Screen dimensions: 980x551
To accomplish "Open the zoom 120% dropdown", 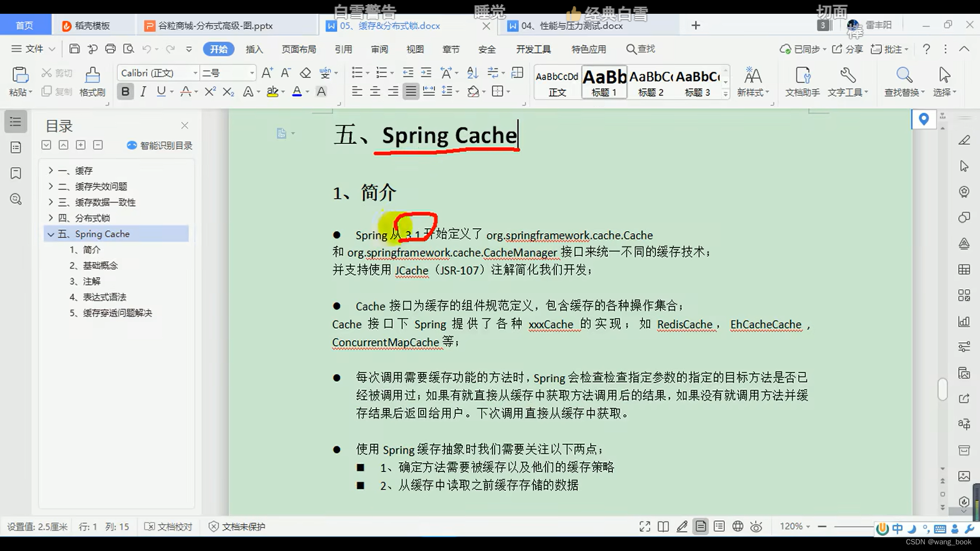I will coord(795,527).
